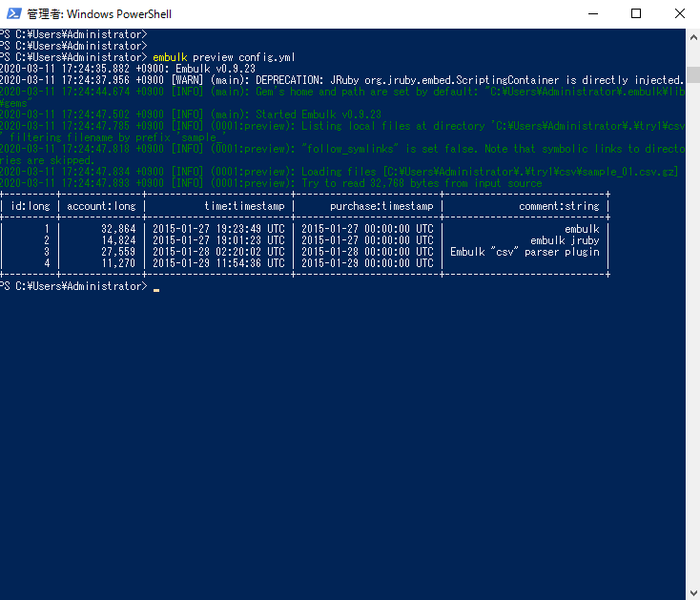Click the 'Loading files' log line
Image resolution: width=700 pixels, height=600 pixels.
(340, 172)
